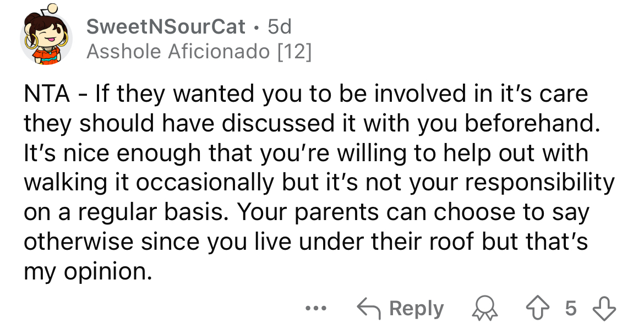The width and height of the screenshot is (644, 329).
Task: Click the 5d comment timestamp
Action: [279, 27]
